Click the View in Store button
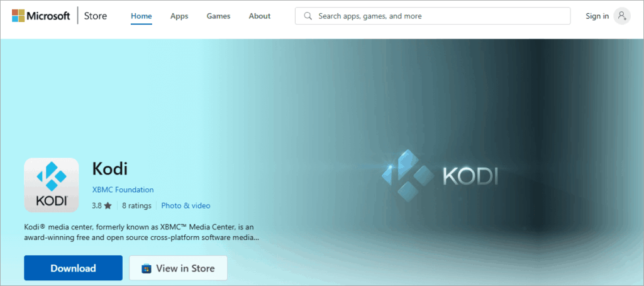 [x=178, y=268]
